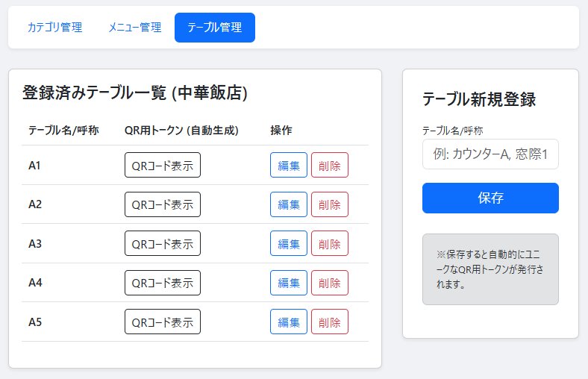Show the QR code for table A3
This screenshot has height=379, width=588.
[x=162, y=243]
